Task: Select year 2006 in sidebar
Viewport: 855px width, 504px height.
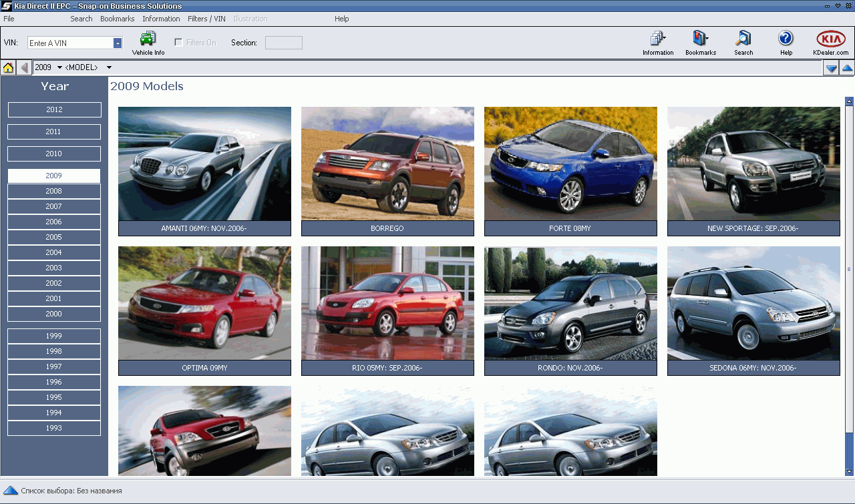Action: coord(54,222)
